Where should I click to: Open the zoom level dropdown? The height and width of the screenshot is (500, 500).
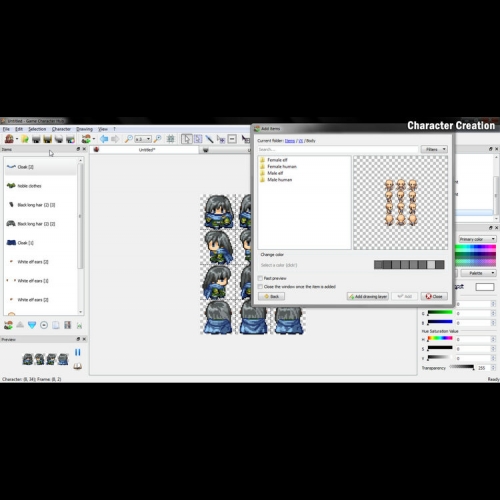(143, 139)
